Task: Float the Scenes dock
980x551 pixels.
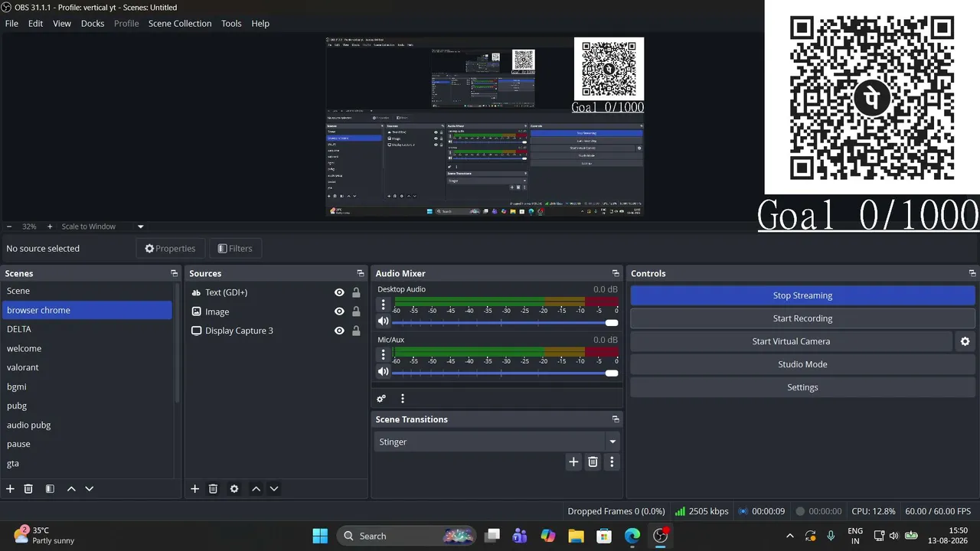Action: pyautogui.click(x=174, y=273)
